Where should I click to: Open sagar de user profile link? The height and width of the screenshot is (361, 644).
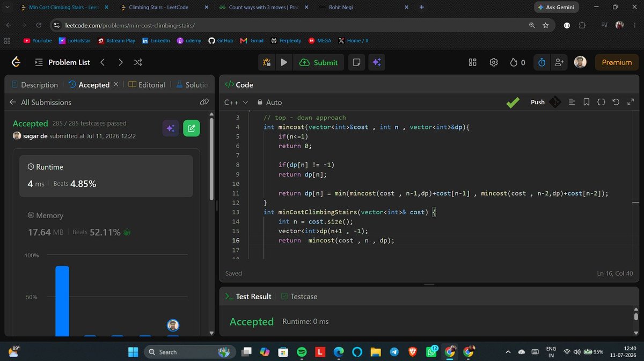coord(35,136)
